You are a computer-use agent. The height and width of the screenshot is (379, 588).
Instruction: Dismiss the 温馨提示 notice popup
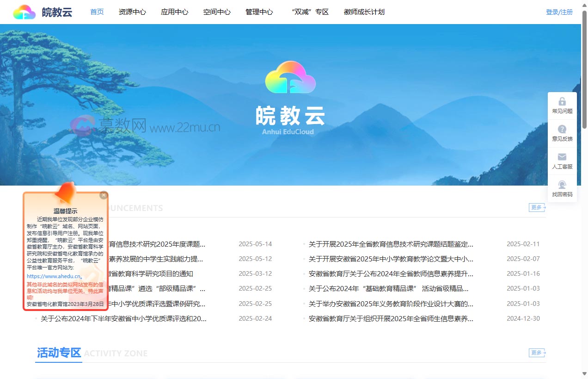(x=104, y=195)
